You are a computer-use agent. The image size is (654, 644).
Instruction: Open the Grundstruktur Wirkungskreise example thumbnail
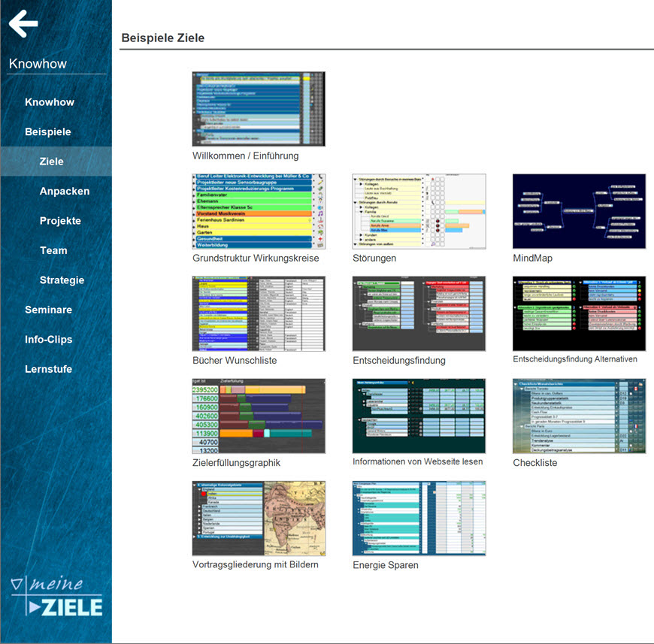pos(259,211)
